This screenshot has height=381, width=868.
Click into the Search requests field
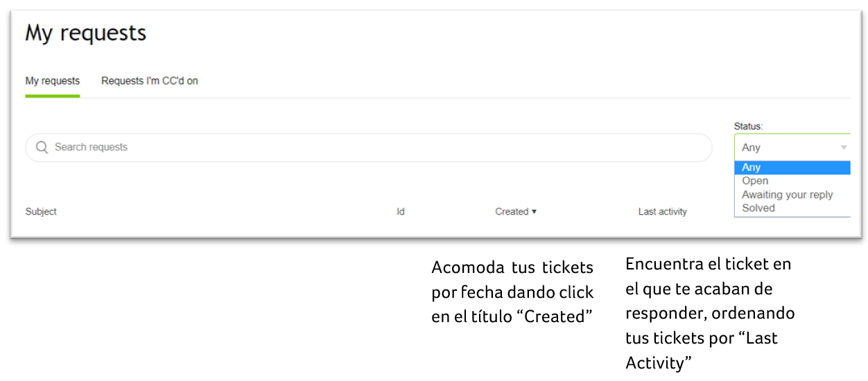point(374,148)
